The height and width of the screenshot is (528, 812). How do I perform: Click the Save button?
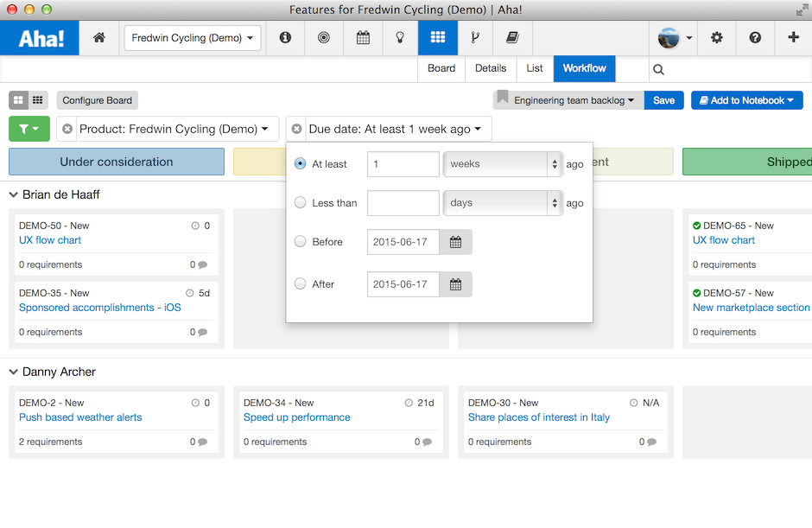(664, 100)
